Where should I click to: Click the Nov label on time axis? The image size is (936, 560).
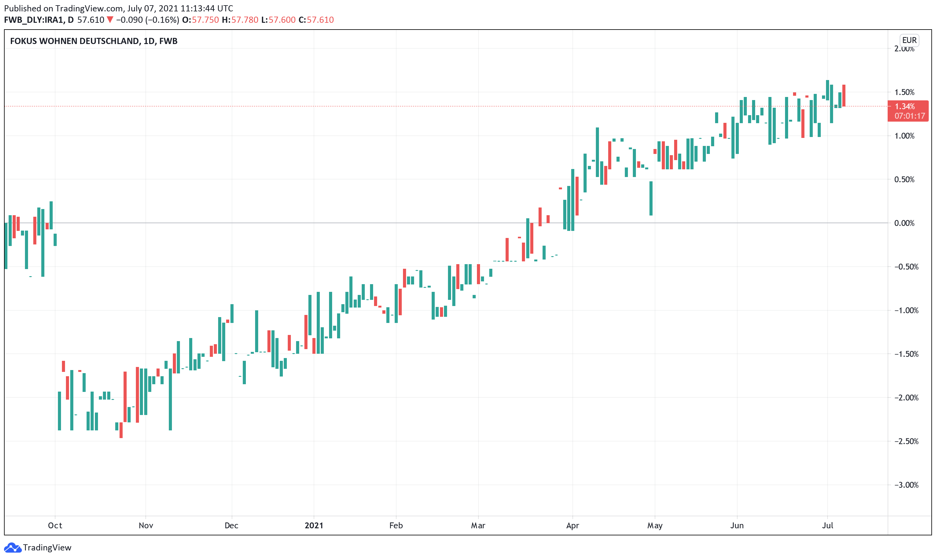point(146,526)
